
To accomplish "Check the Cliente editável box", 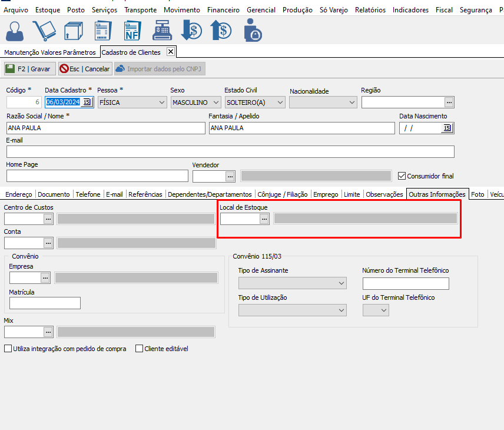I will (x=140, y=349).
